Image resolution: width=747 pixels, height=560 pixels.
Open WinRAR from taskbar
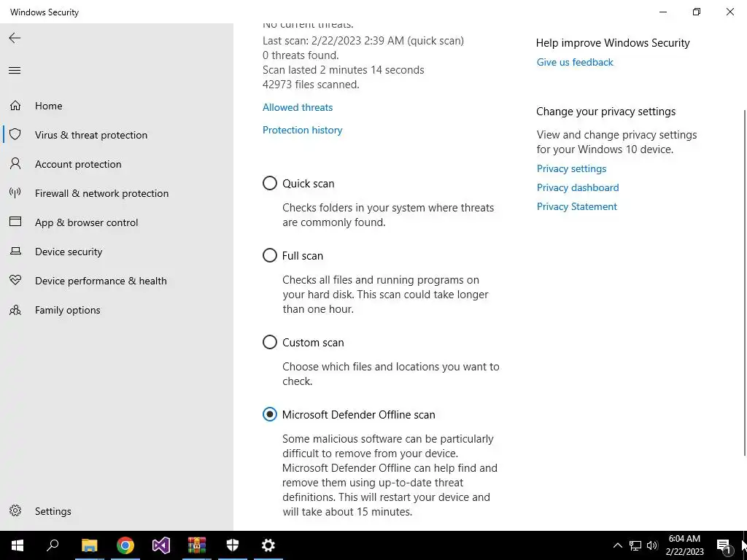coord(197,545)
